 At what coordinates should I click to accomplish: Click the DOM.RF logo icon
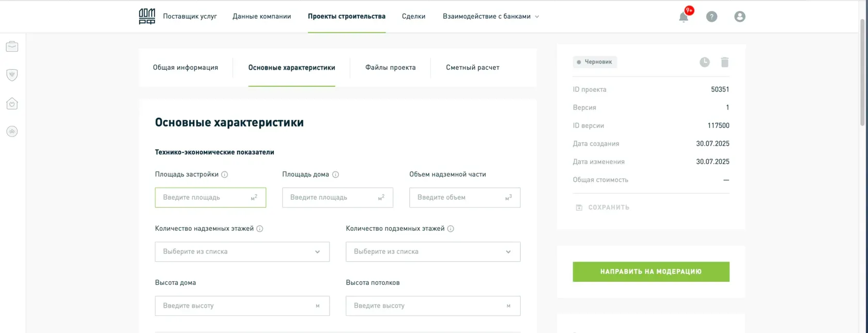[x=147, y=17]
